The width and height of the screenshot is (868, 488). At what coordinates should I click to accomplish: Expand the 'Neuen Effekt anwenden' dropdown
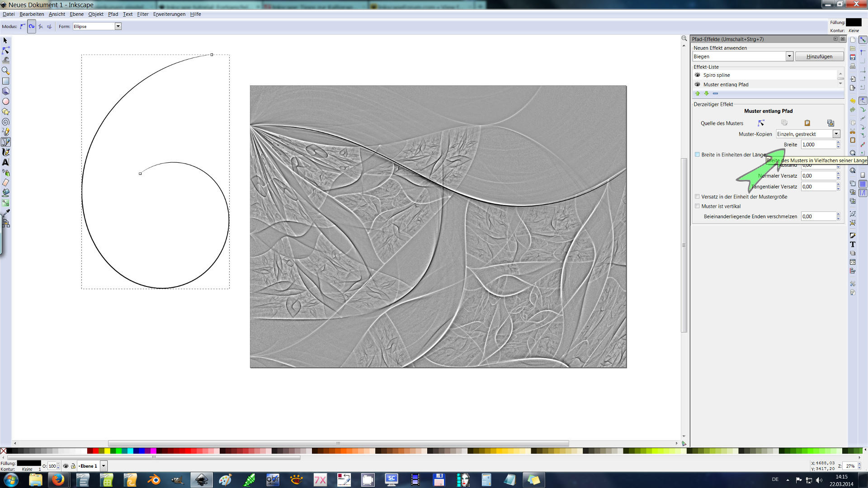[x=790, y=56]
